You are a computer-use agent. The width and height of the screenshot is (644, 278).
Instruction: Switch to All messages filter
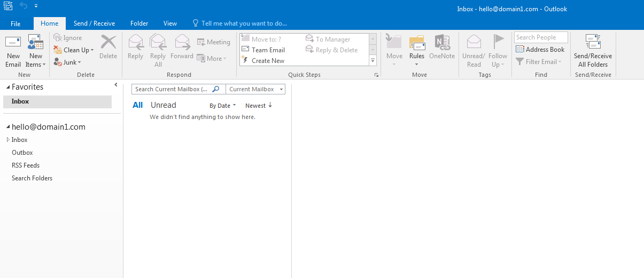click(137, 105)
